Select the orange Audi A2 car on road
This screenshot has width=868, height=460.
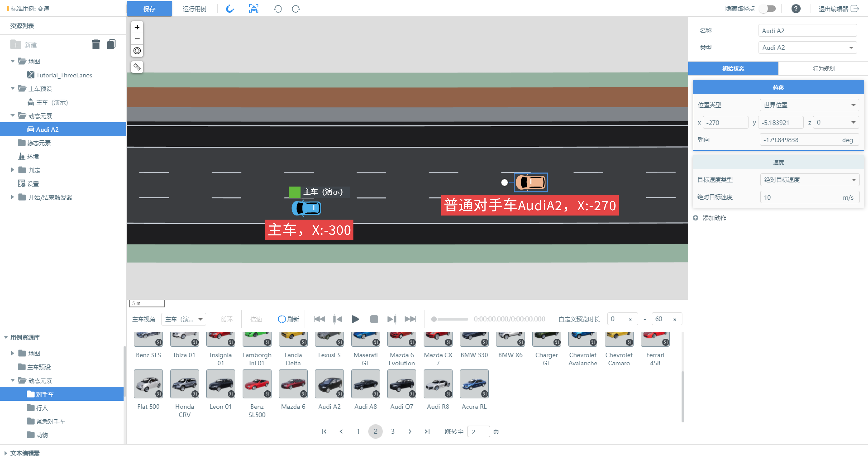coord(531,182)
